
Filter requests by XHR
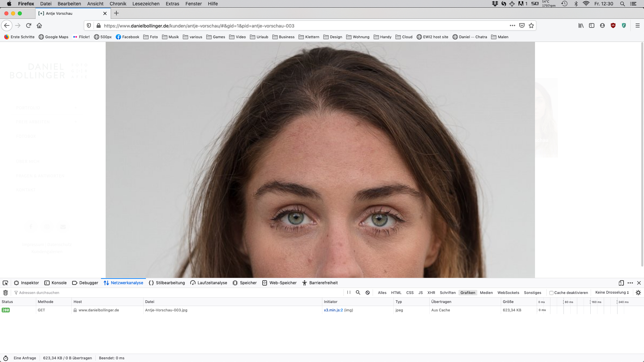431,293
